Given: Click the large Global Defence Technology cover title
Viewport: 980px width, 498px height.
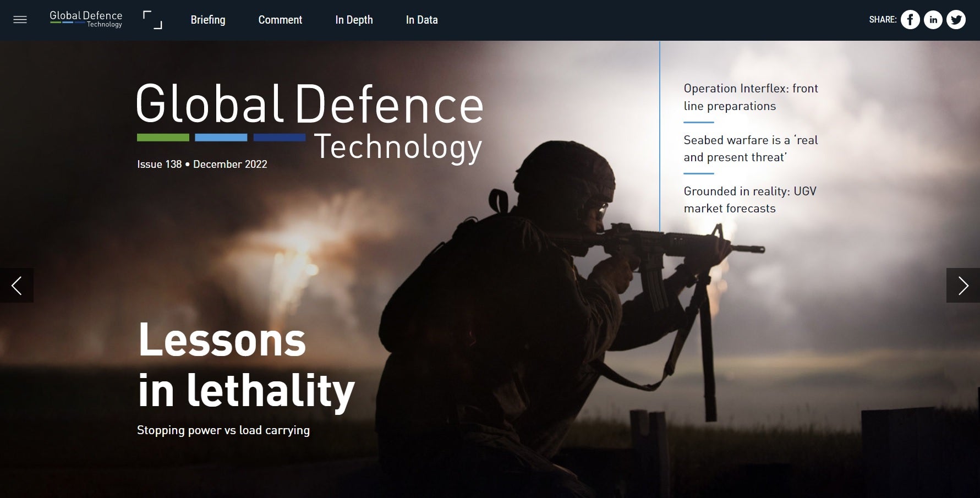Looking at the screenshot, I should coord(309,122).
